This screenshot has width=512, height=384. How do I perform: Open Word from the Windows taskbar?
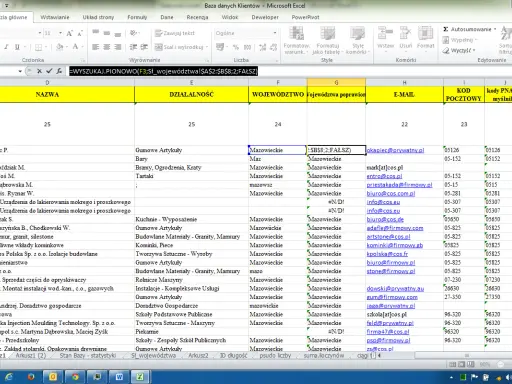119,377
